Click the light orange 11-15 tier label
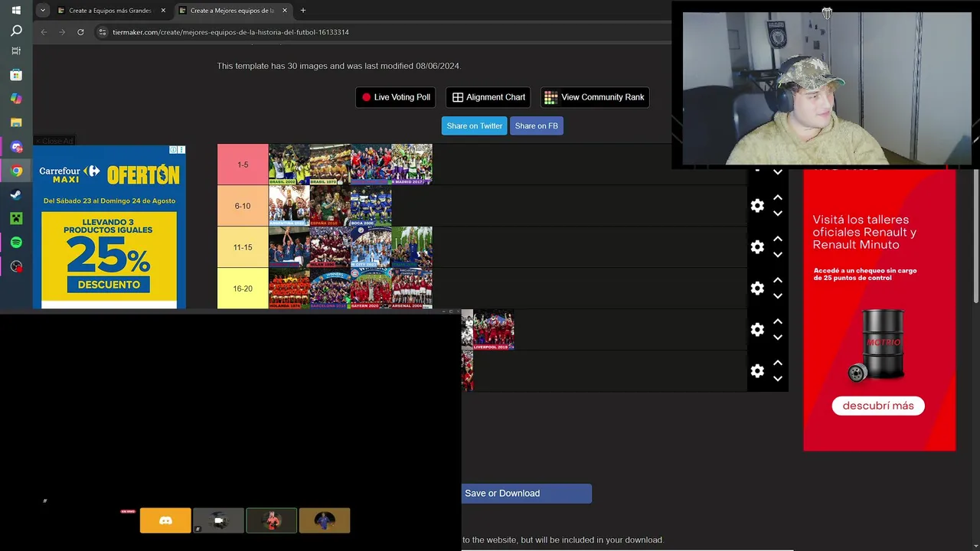Image resolution: width=980 pixels, height=551 pixels. (243, 247)
